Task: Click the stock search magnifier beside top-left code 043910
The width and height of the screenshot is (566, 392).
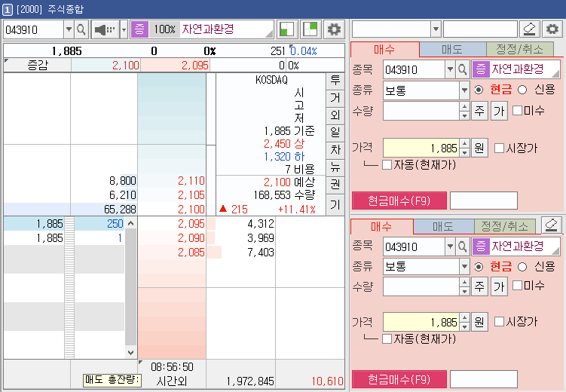Action: (x=81, y=29)
